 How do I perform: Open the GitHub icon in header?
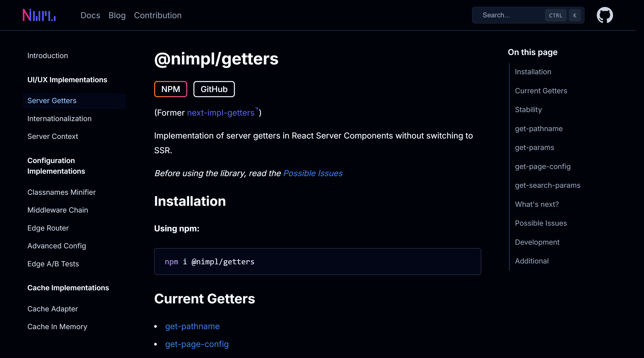[x=605, y=15]
